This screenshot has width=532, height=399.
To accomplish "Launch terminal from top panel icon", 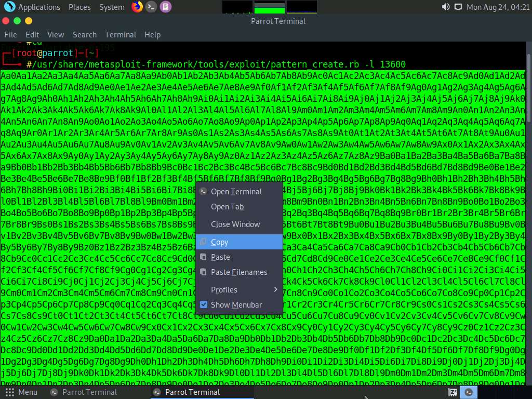I will click(151, 7).
